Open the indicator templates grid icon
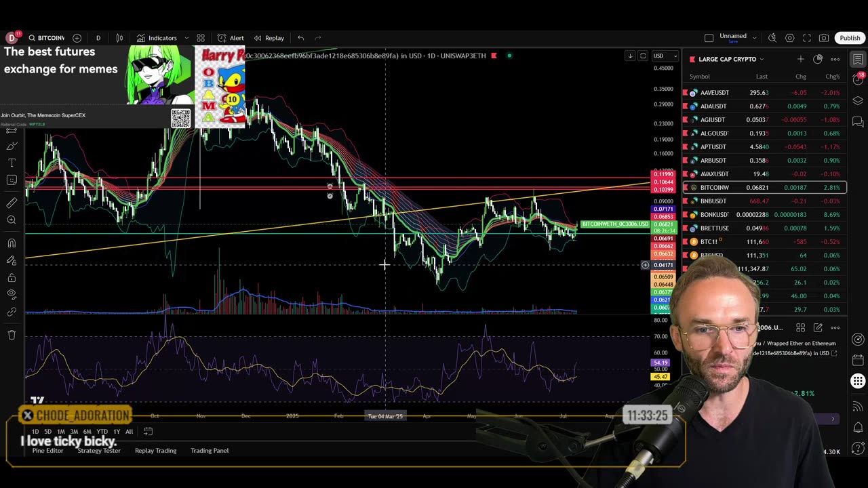This screenshot has height=488, width=868. click(201, 38)
